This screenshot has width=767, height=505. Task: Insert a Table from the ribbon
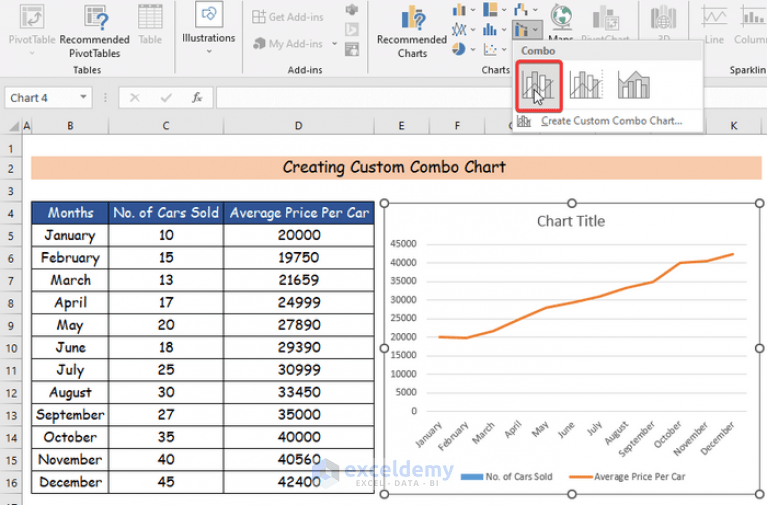tap(150, 24)
